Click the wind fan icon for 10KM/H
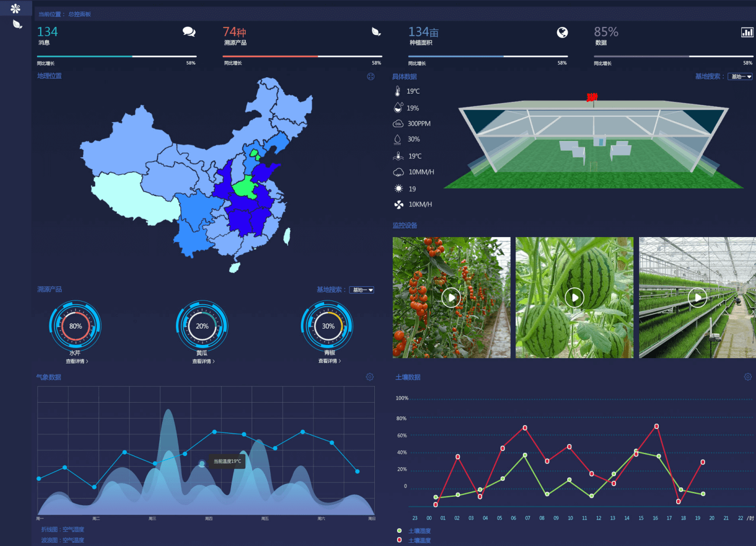The height and width of the screenshot is (546, 756). coord(399,204)
